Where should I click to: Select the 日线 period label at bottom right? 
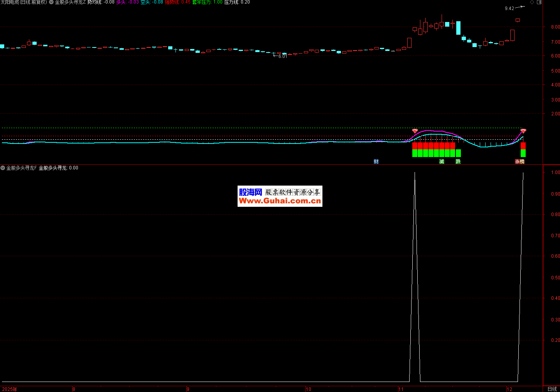[552, 389]
